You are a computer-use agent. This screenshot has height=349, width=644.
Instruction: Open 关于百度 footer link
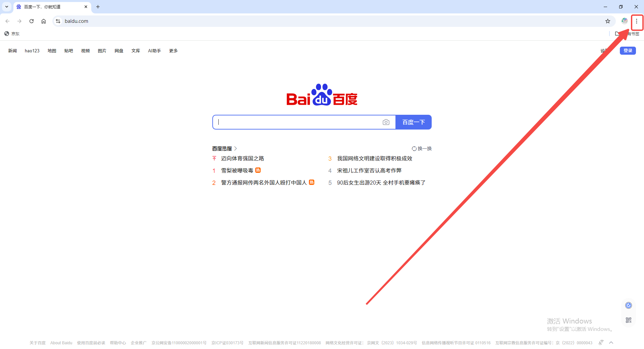point(38,343)
